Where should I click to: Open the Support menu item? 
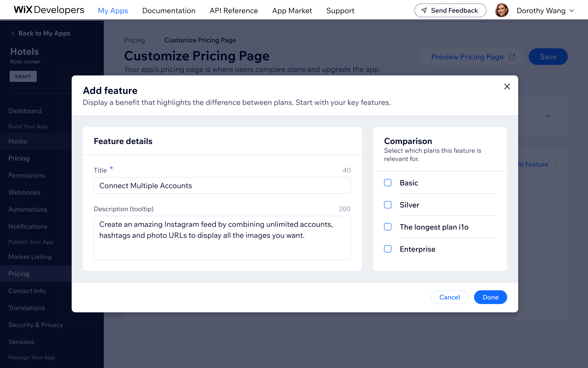[x=340, y=11]
